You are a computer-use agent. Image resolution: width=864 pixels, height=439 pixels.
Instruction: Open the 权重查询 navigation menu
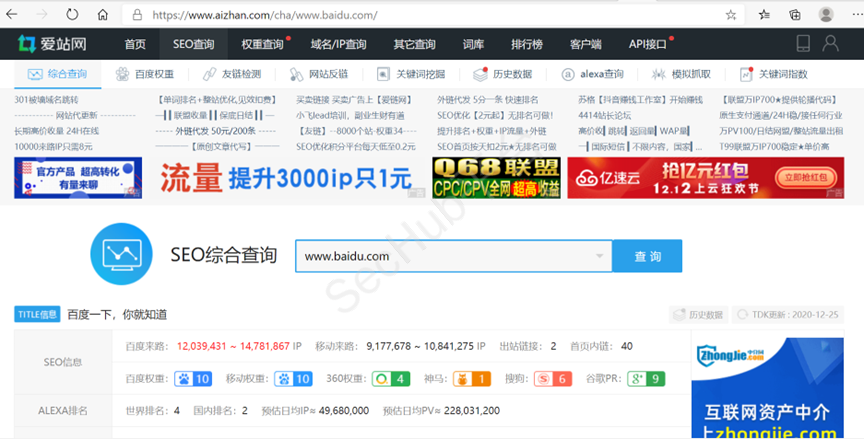tap(262, 44)
